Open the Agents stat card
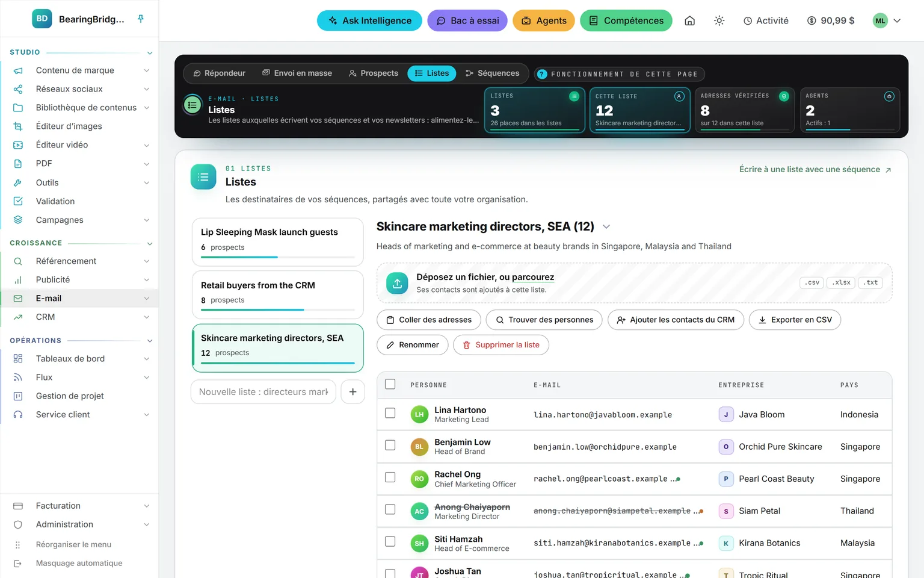924x578 pixels. (849, 110)
